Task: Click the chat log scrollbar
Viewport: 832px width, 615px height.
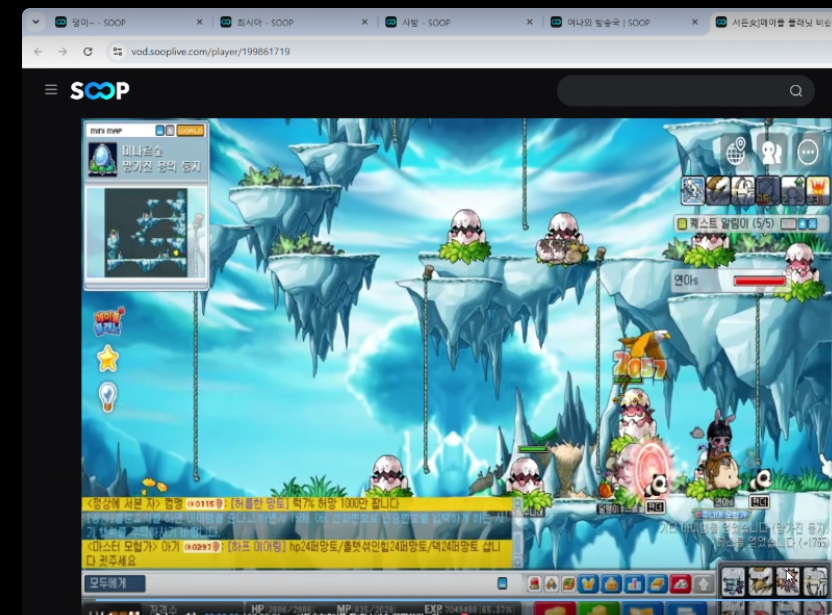Action: pos(518,532)
